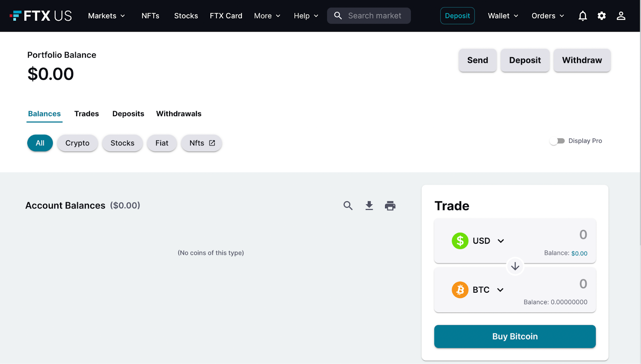The height and width of the screenshot is (364, 641).
Task: Go to NFTs in the top navigation
Action: (150, 16)
